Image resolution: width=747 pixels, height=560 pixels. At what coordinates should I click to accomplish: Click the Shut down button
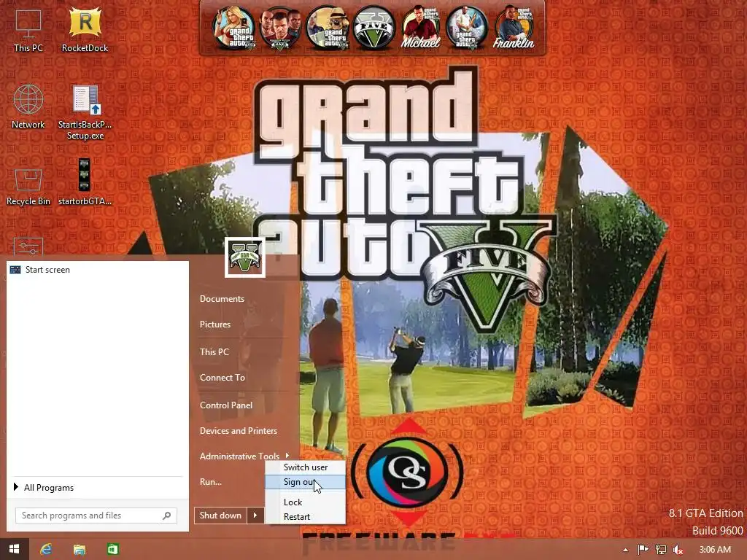pyautogui.click(x=220, y=516)
